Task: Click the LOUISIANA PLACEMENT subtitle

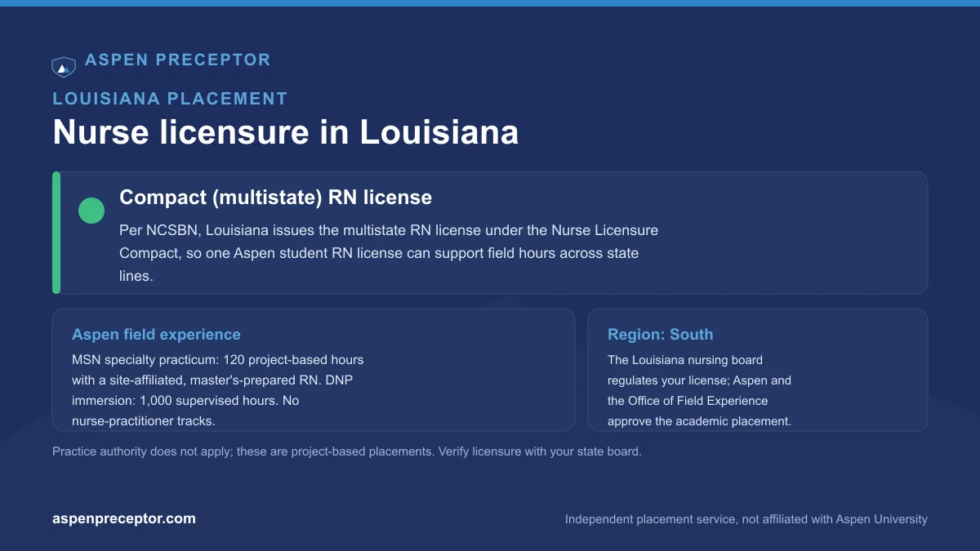Action: (170, 99)
